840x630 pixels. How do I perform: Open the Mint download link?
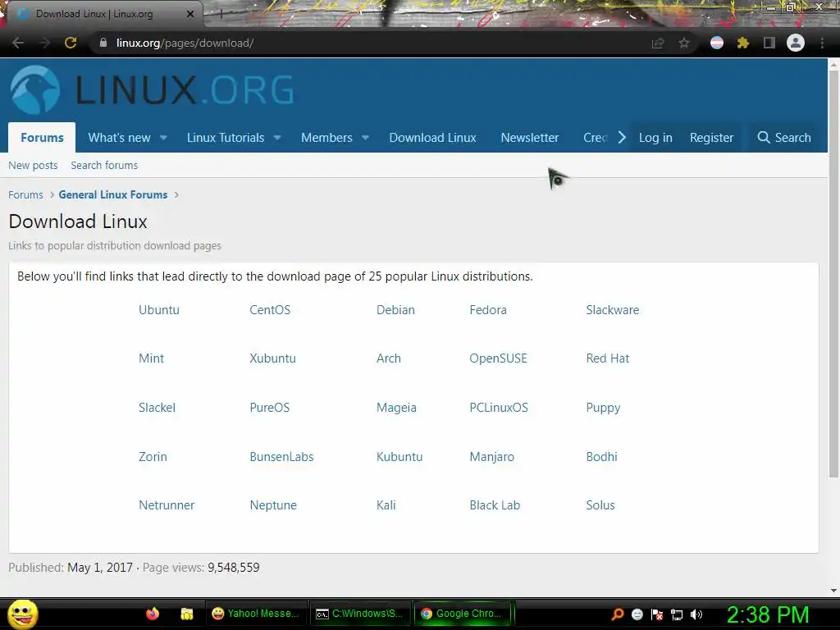tap(151, 358)
